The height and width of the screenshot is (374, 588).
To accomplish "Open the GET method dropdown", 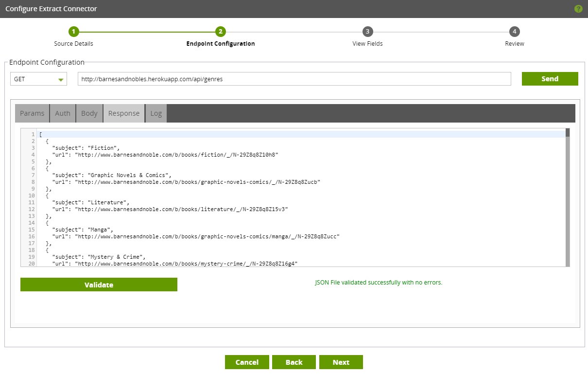I will pyautogui.click(x=39, y=79).
